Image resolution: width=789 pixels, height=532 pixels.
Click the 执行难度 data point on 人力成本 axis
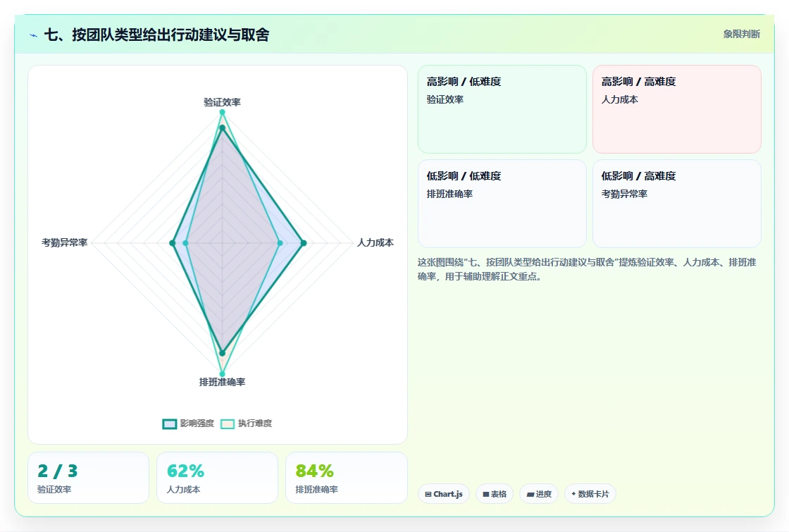[280, 243]
